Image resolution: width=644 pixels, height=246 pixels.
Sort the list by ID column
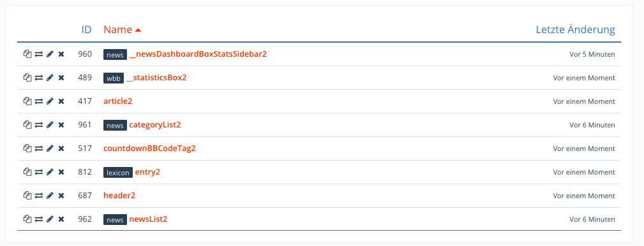86,29
